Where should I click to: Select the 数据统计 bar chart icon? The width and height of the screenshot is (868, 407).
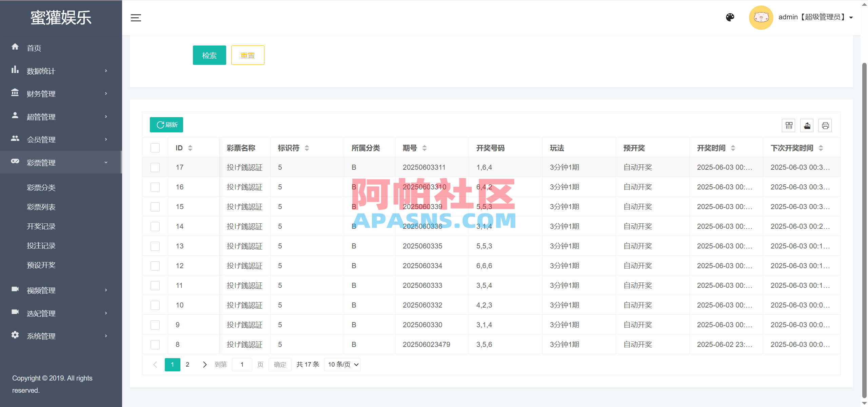pyautogui.click(x=15, y=70)
